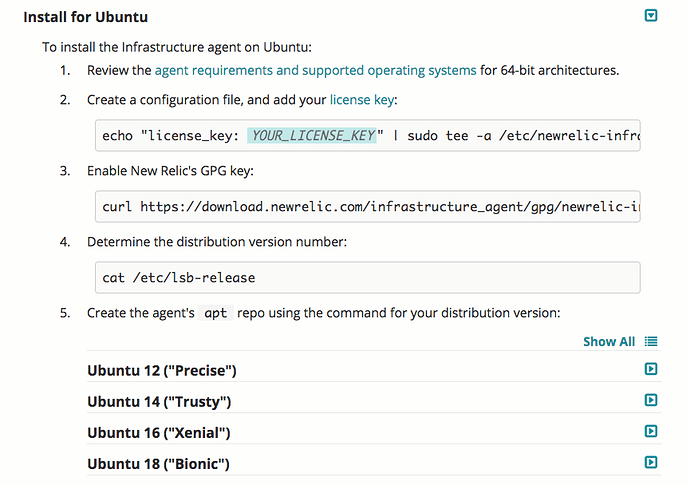Click the Ubuntu 16 ("Xenial") heading
This screenshot has width=690, height=485.
[x=158, y=433]
